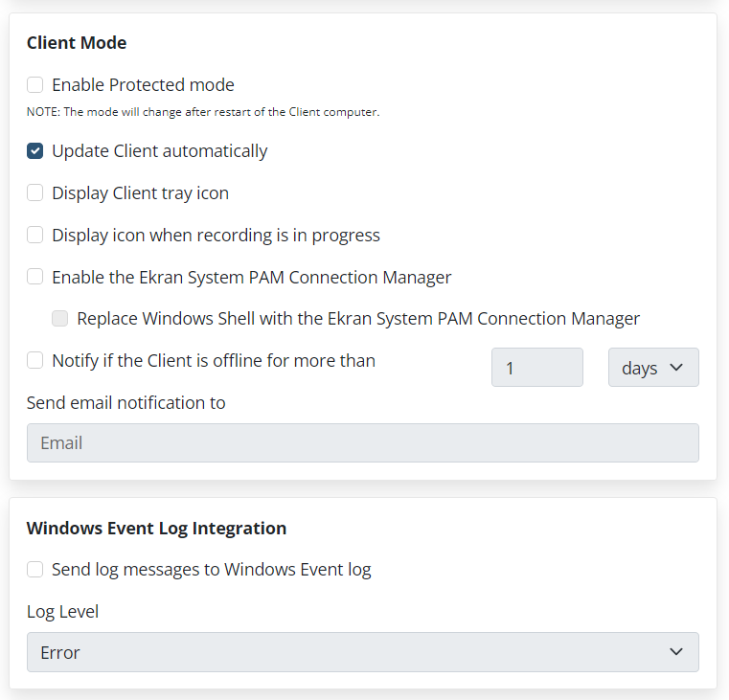Uncheck Update Client automatically
Screen dimensions: 729x700
pyautogui.click(x=35, y=151)
